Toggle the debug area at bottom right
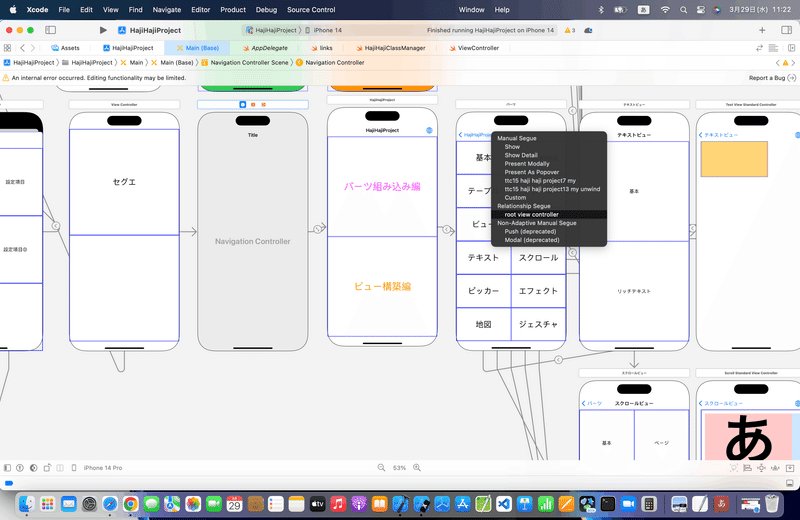This screenshot has width=800, height=520. [x=790, y=483]
